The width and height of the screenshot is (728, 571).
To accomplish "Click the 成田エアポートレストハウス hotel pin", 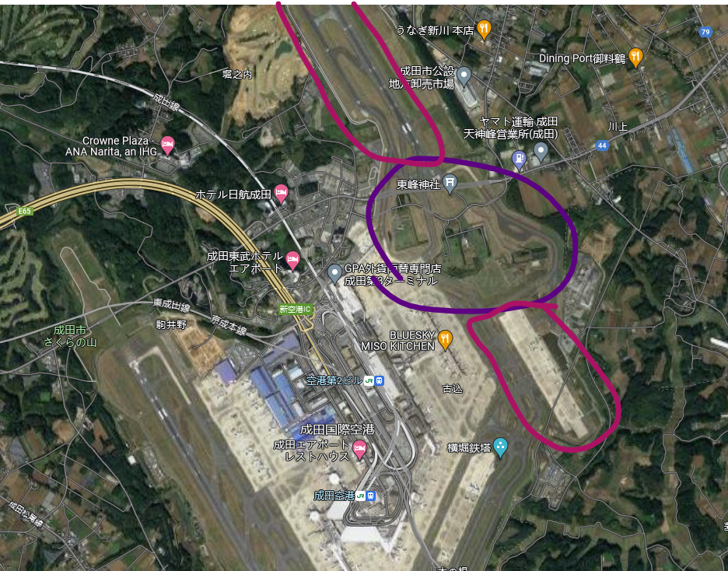I will [359, 450].
